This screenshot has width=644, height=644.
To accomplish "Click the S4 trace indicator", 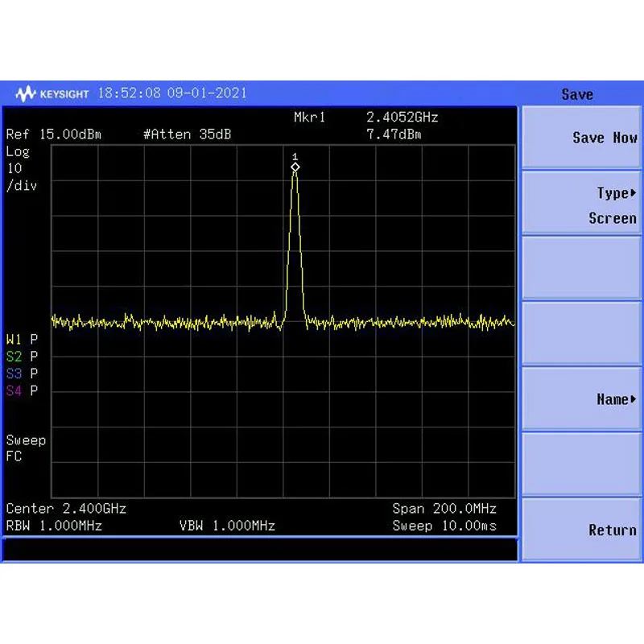I will coord(22,390).
